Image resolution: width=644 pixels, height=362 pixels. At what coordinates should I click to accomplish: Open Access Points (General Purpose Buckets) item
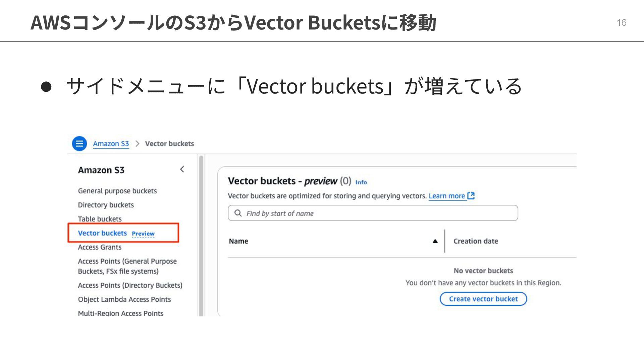(x=127, y=266)
